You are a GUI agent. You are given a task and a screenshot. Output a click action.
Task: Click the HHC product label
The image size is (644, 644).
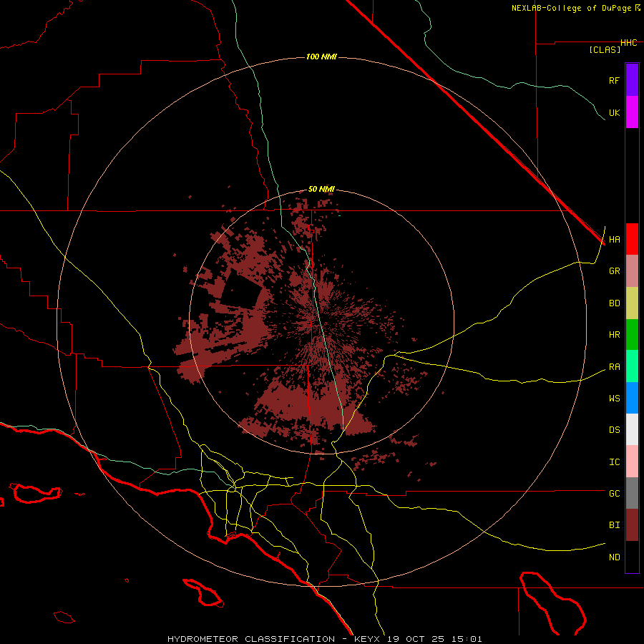coord(628,43)
